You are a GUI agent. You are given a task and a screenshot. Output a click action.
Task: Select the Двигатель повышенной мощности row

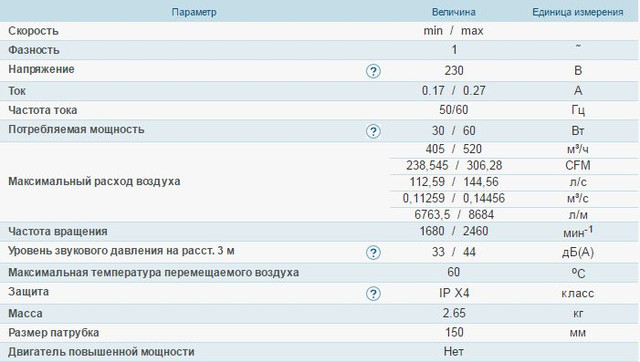tap(320, 352)
